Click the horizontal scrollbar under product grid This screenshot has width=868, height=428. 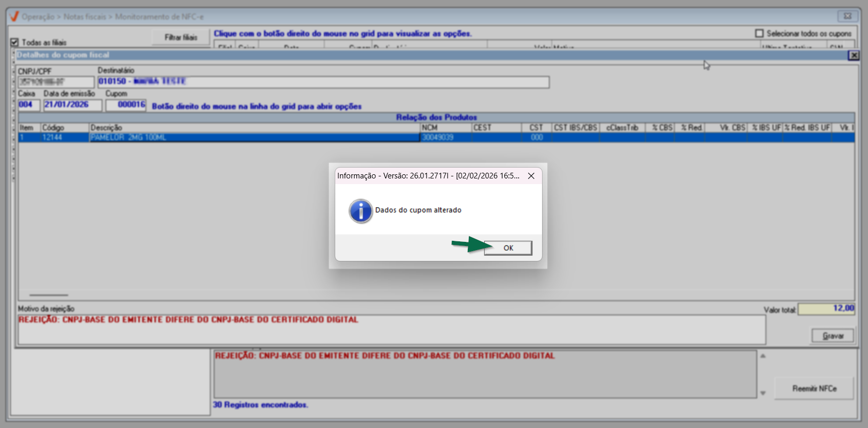[48, 296]
